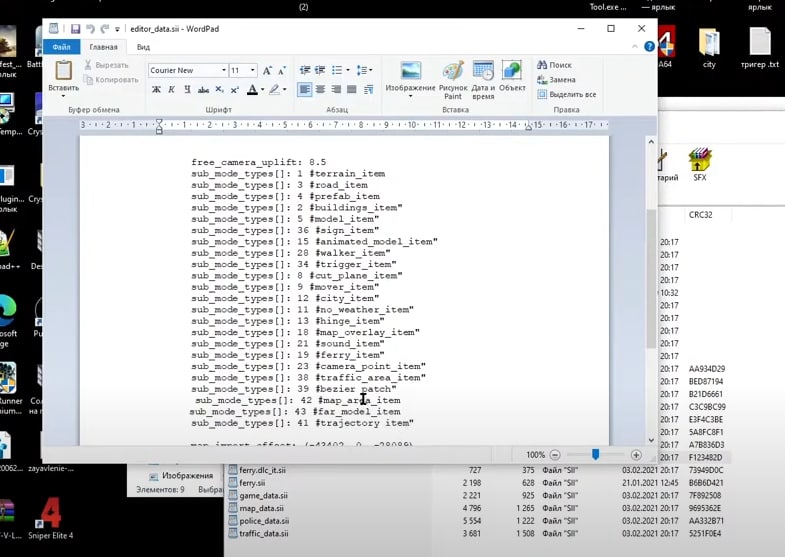Redo the action in quick access toolbar
This screenshot has width=785, height=557.
pyautogui.click(x=105, y=29)
